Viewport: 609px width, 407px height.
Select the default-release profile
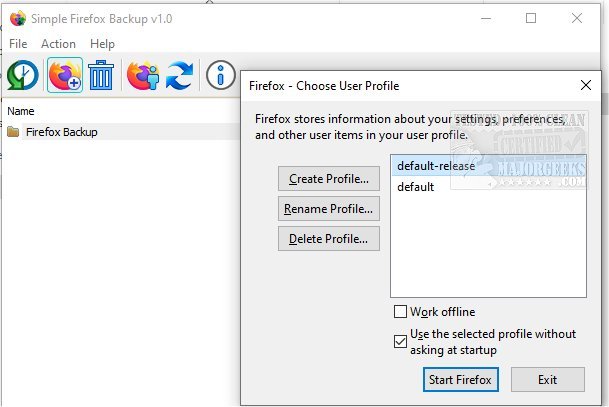coord(488,166)
